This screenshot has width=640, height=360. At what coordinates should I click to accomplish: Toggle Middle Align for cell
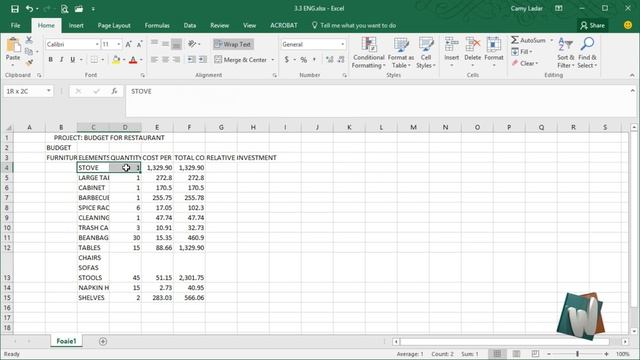pos(165,44)
